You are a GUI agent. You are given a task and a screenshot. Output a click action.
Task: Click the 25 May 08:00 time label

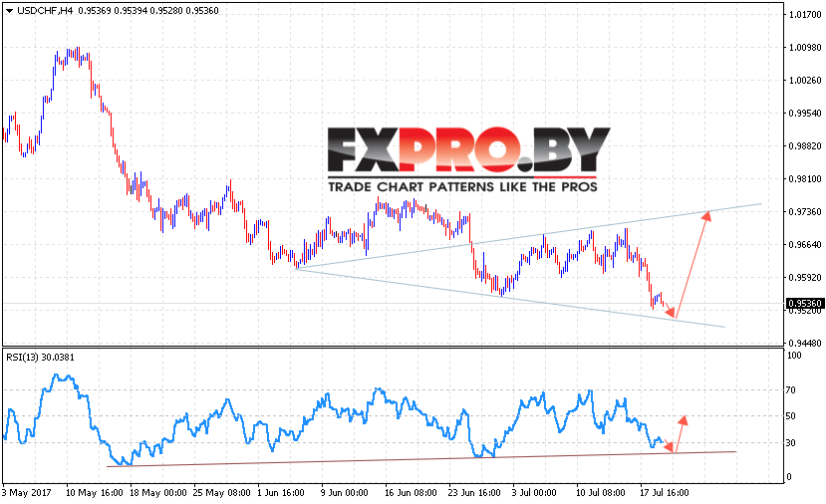coord(222,493)
